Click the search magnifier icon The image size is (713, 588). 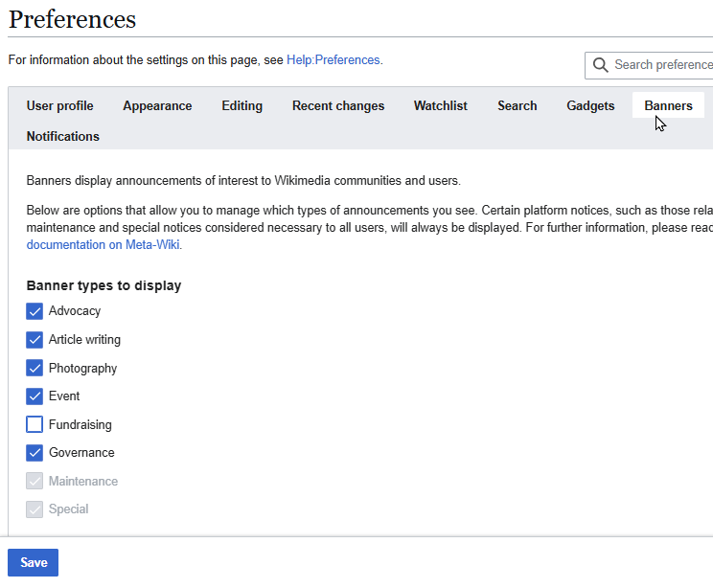click(x=601, y=65)
